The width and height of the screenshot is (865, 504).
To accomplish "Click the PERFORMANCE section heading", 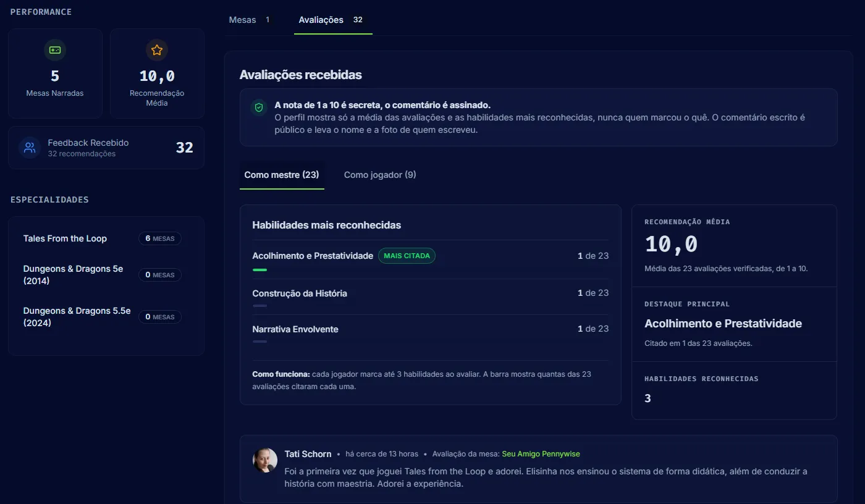I will click(41, 12).
